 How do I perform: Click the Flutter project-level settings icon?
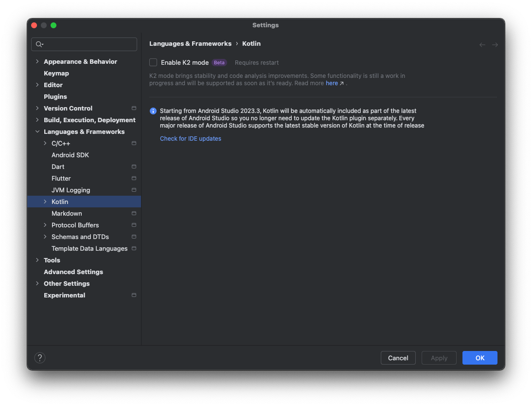(134, 178)
